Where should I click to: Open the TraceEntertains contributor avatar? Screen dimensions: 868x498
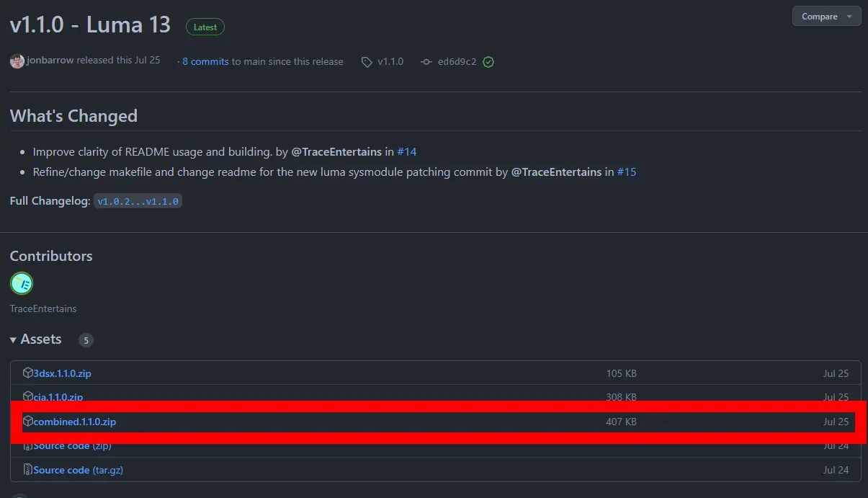click(22, 283)
